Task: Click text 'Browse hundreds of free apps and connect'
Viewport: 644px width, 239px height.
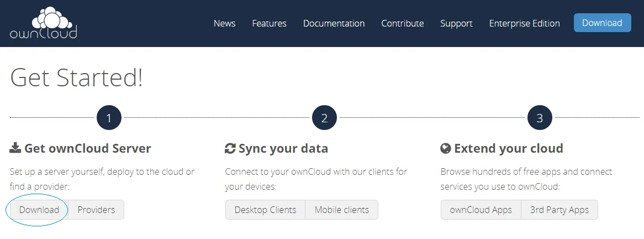Action: pyautogui.click(x=526, y=172)
